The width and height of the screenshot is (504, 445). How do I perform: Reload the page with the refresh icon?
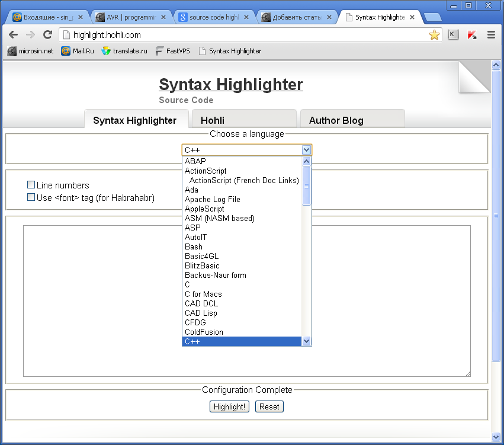click(47, 35)
